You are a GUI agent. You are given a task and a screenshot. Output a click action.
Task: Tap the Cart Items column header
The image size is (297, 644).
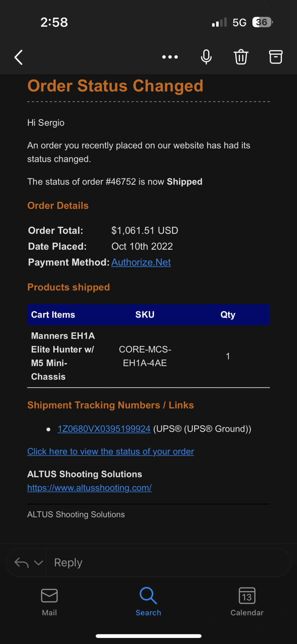click(x=53, y=315)
